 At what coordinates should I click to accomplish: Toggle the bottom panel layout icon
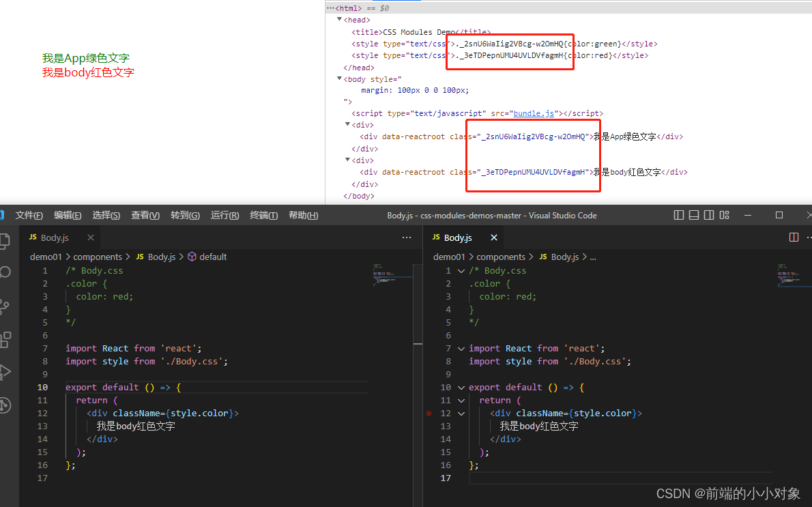[694, 216]
